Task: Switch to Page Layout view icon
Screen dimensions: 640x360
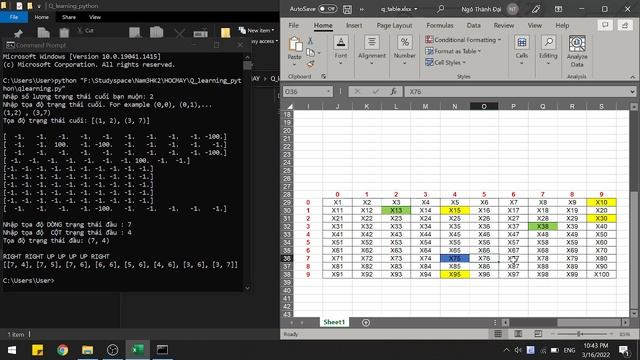Action: tap(518, 334)
